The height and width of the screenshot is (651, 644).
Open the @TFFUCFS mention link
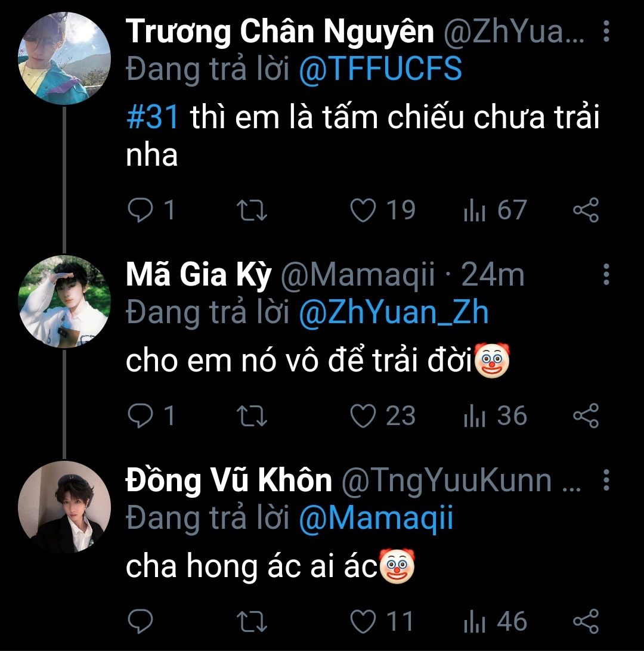click(380, 70)
